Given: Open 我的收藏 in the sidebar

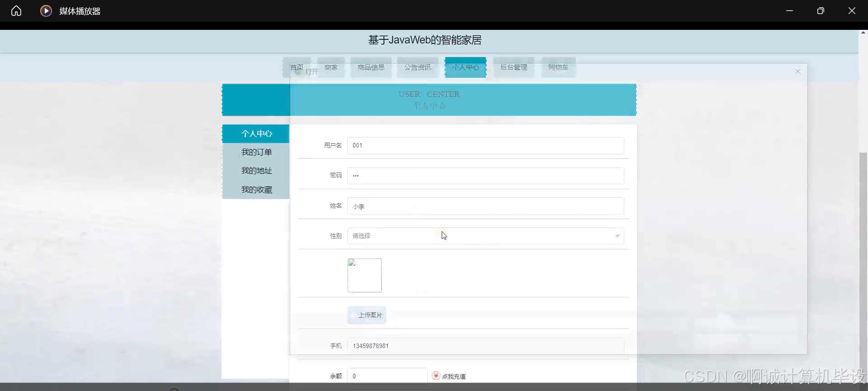Looking at the screenshot, I should [256, 190].
